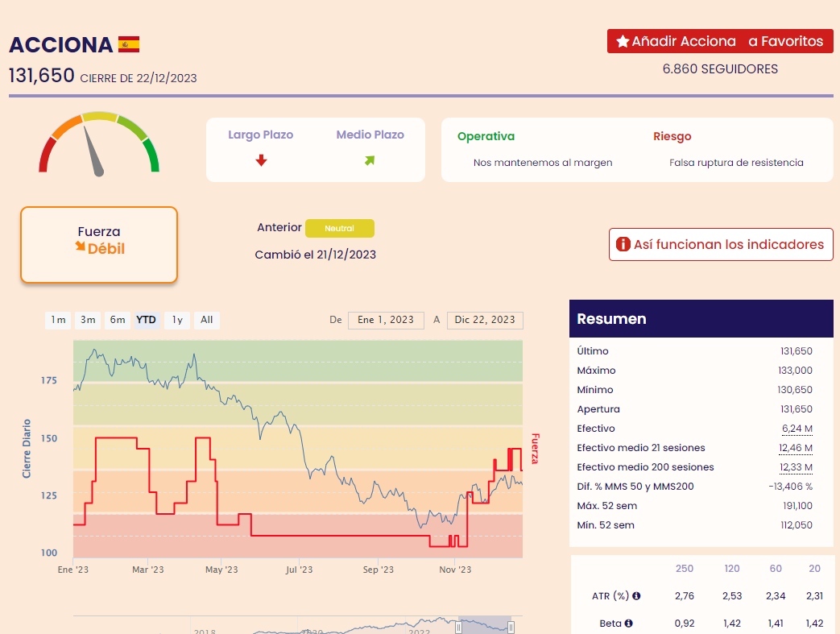Click the yellow Neutral badge
Screen dimensions: 840x634
click(x=340, y=228)
